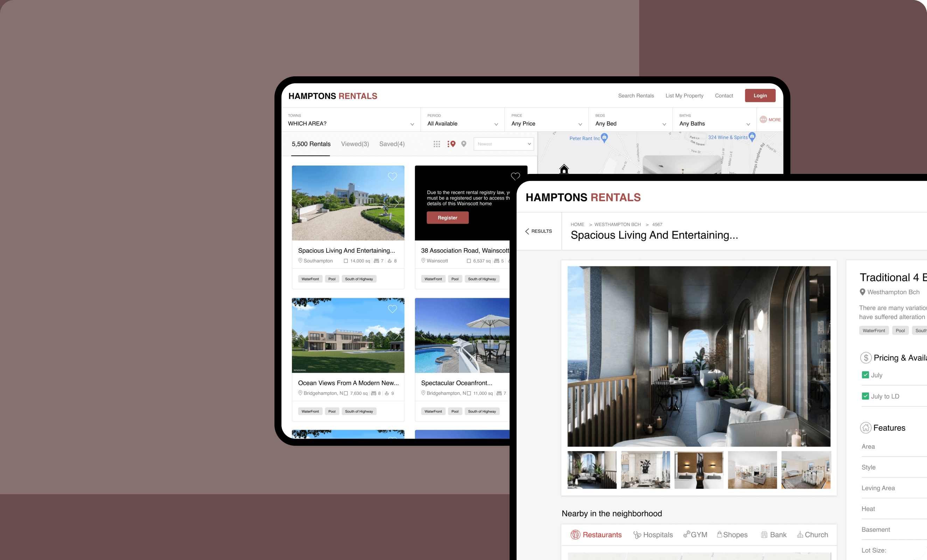Click the Search Rentals menu item
This screenshot has height=560, width=927.
(636, 95)
